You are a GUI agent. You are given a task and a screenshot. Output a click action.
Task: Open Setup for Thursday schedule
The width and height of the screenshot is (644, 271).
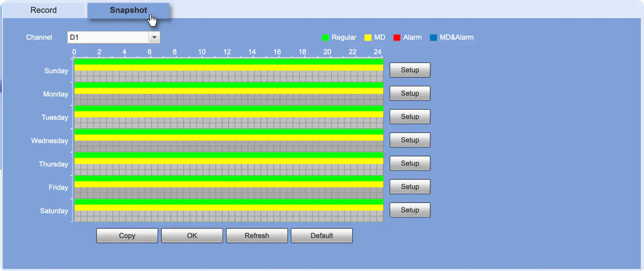410,163
